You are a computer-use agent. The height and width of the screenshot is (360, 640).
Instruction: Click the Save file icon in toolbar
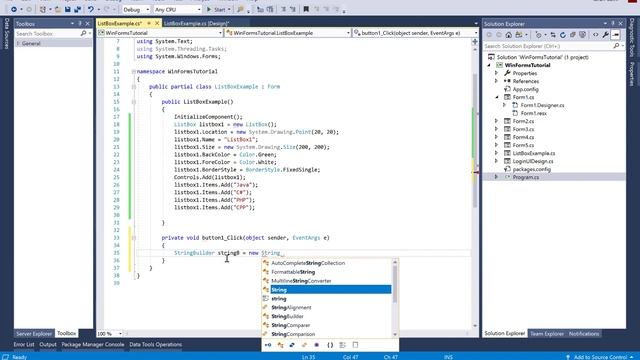[68, 9]
